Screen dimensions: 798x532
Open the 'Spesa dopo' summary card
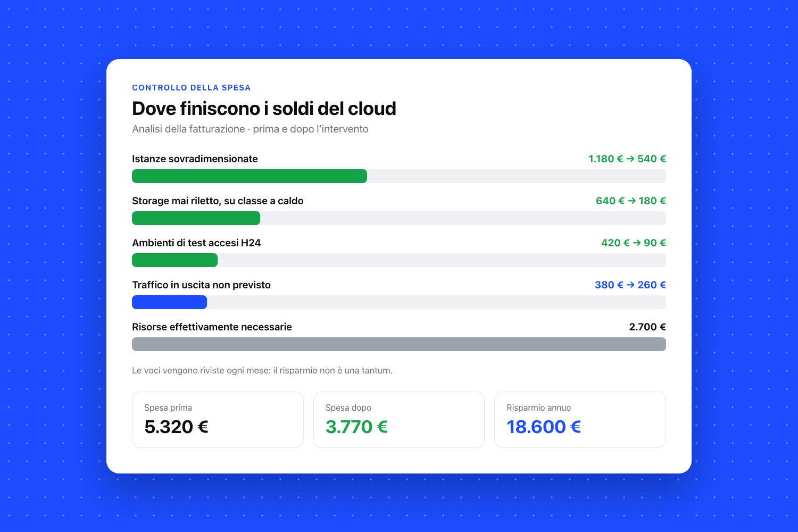pyautogui.click(x=399, y=420)
